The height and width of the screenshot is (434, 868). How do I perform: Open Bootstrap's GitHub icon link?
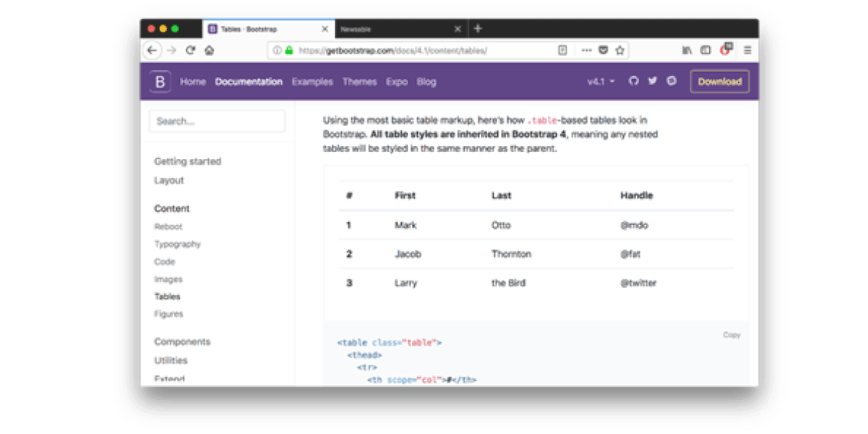[634, 81]
